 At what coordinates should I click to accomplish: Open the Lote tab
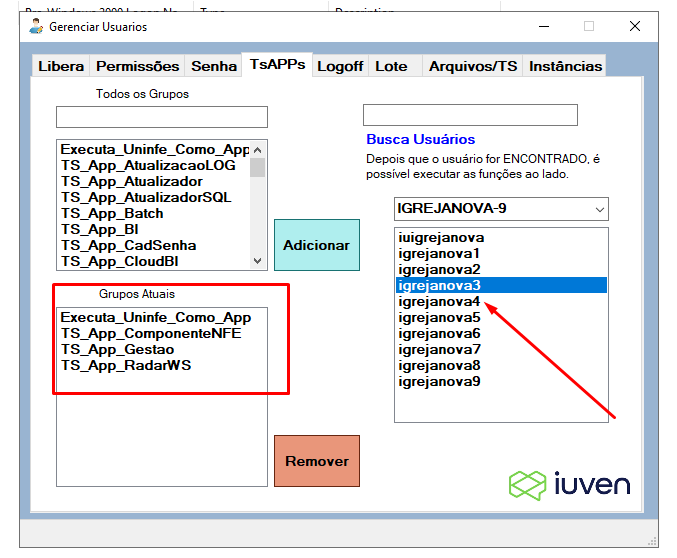(x=395, y=66)
